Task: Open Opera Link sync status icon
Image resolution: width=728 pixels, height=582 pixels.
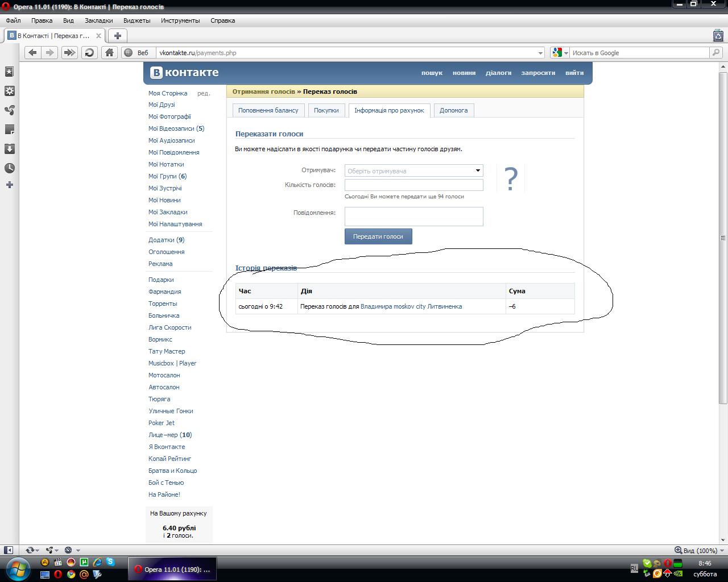Action: pos(30,550)
